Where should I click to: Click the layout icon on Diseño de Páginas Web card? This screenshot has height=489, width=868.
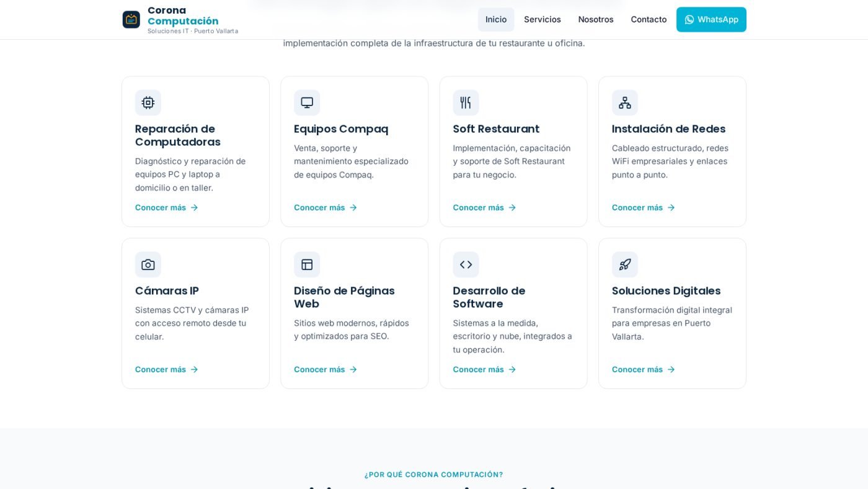[307, 264]
